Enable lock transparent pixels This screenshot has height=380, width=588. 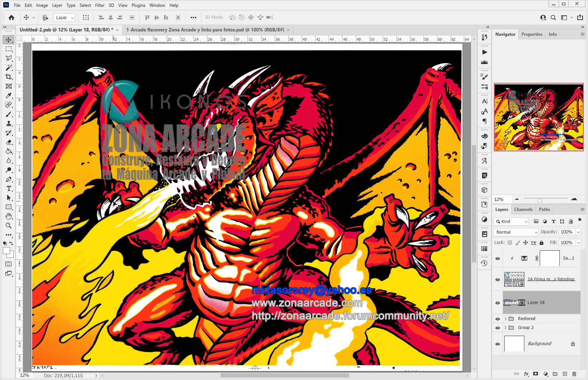coord(509,242)
